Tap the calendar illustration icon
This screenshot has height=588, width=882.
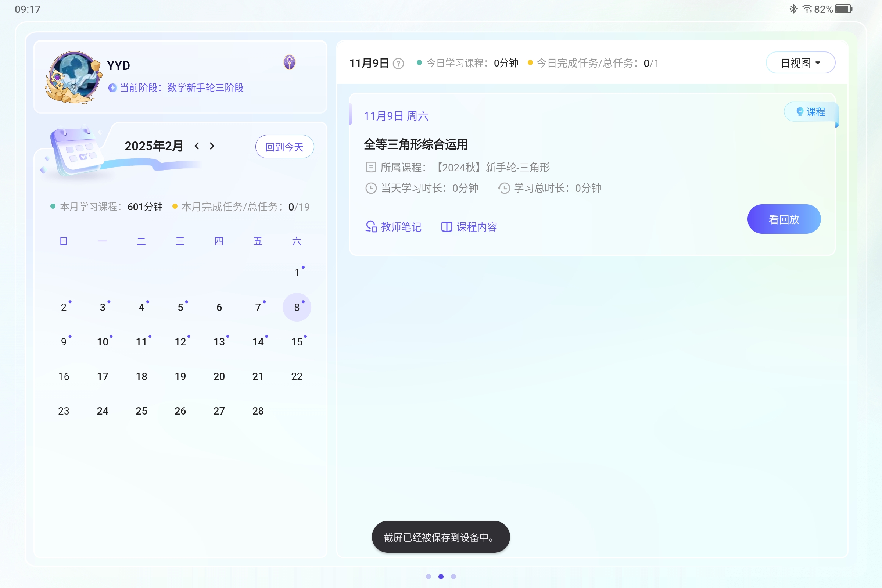click(x=77, y=151)
